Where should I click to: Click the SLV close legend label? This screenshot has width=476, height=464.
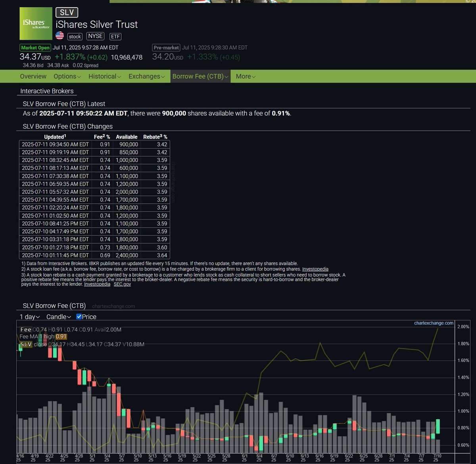33,344
